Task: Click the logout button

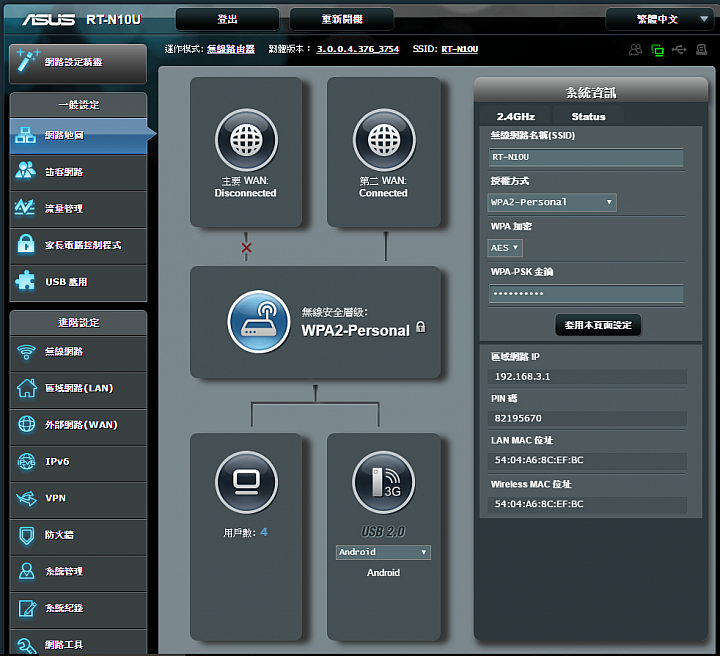Action: coord(227,19)
